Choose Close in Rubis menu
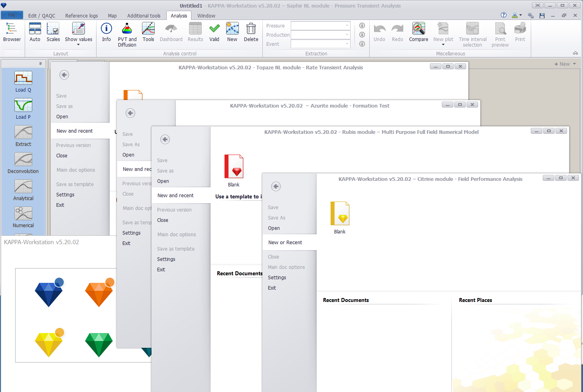The image size is (583, 392). point(163,220)
